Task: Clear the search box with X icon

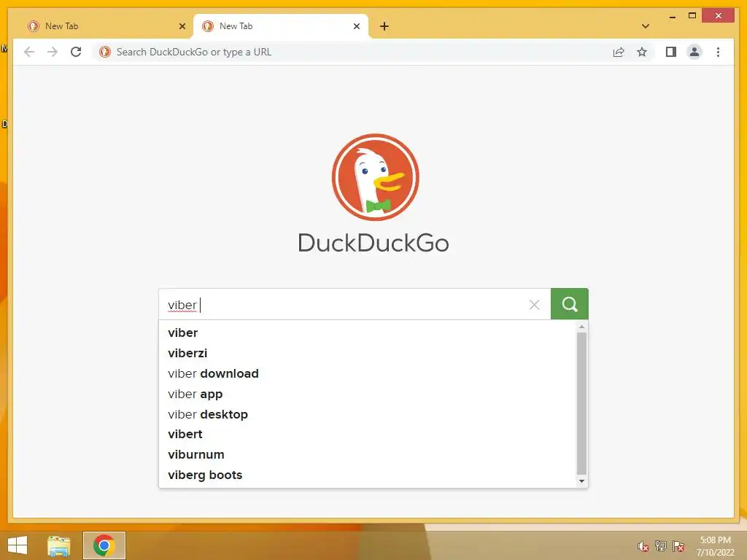Action: tap(534, 305)
